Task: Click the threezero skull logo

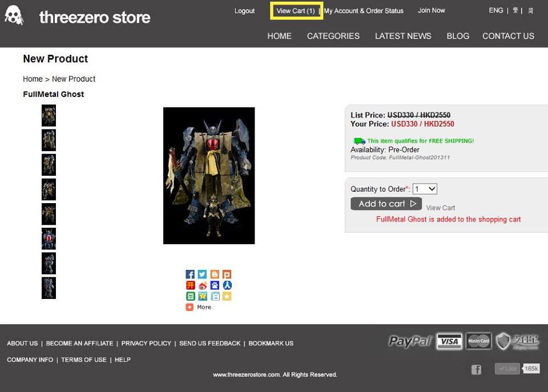Action: click(x=14, y=15)
